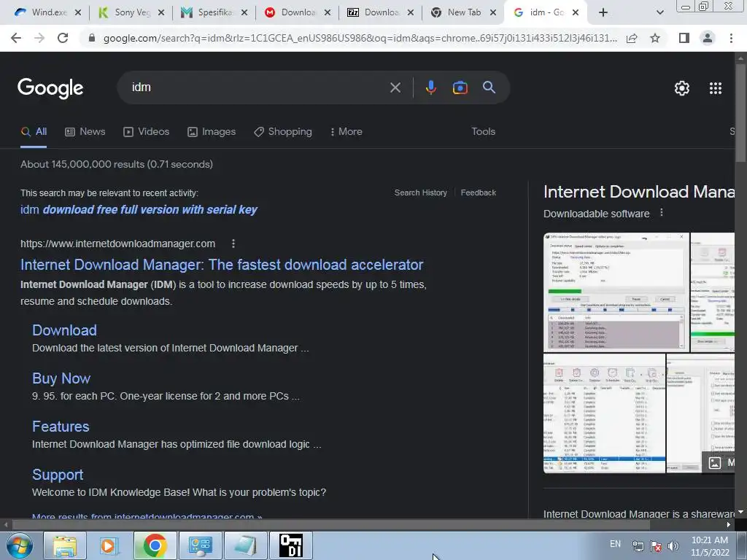Select the Images search filter
747x560 pixels.
pyautogui.click(x=212, y=132)
